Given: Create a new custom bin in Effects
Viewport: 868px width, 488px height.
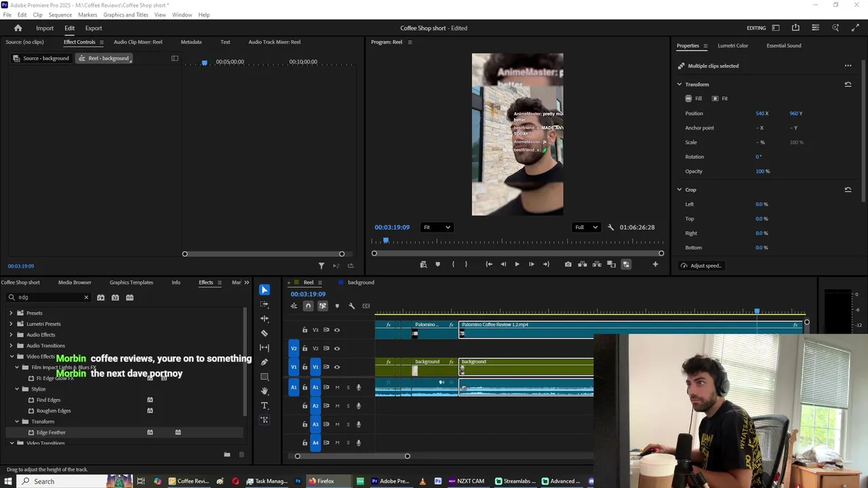Looking at the screenshot, I should point(227,455).
